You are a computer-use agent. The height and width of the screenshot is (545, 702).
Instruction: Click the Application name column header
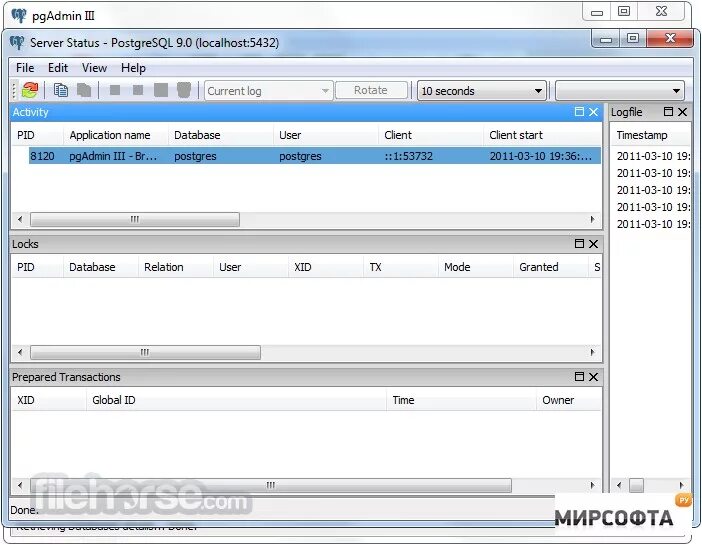116,135
